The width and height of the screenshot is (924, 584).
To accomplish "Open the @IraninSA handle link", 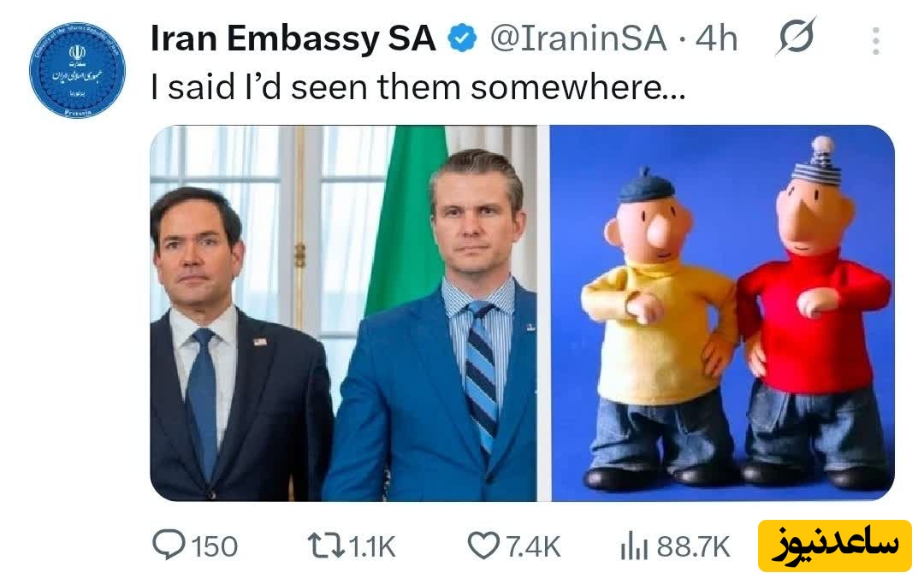I will pos(577,39).
